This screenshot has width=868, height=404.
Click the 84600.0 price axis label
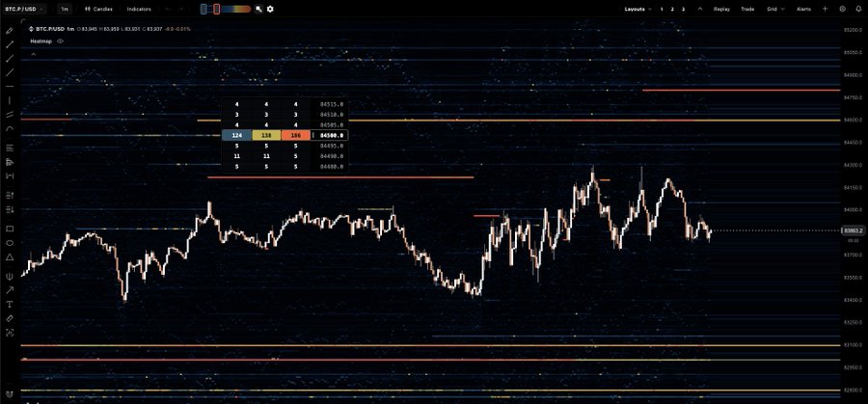tap(852, 120)
